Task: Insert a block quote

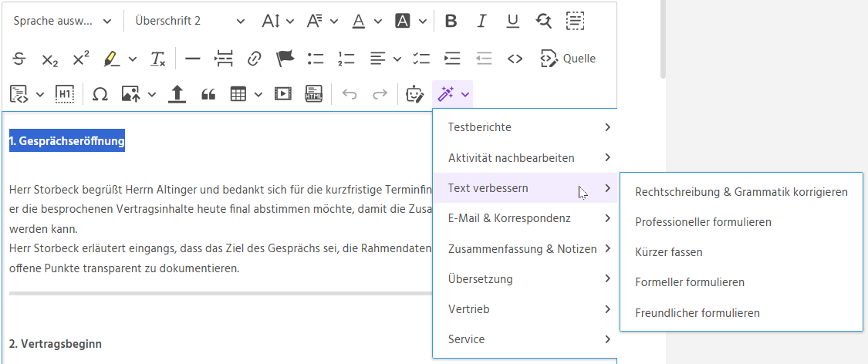Action: pyautogui.click(x=208, y=95)
